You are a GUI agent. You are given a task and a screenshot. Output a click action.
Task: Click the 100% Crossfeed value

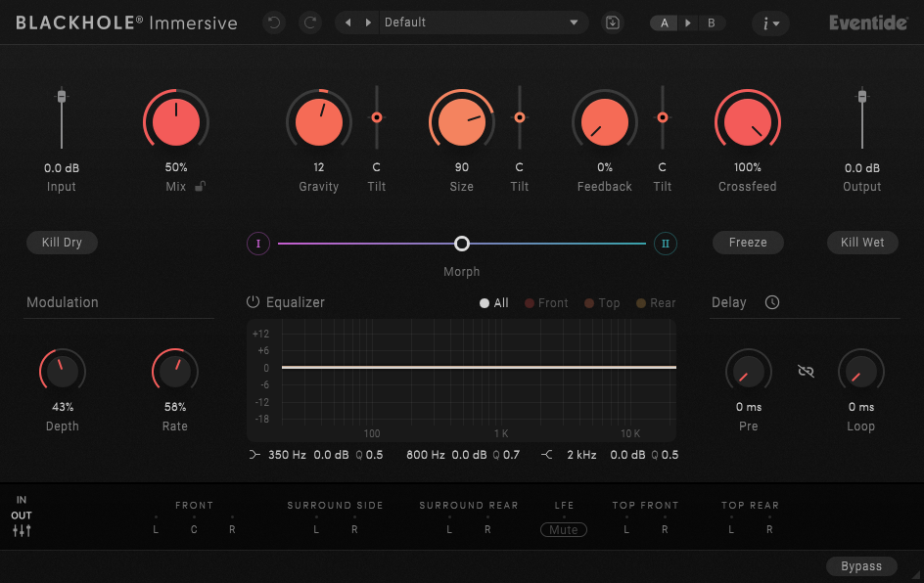click(747, 167)
